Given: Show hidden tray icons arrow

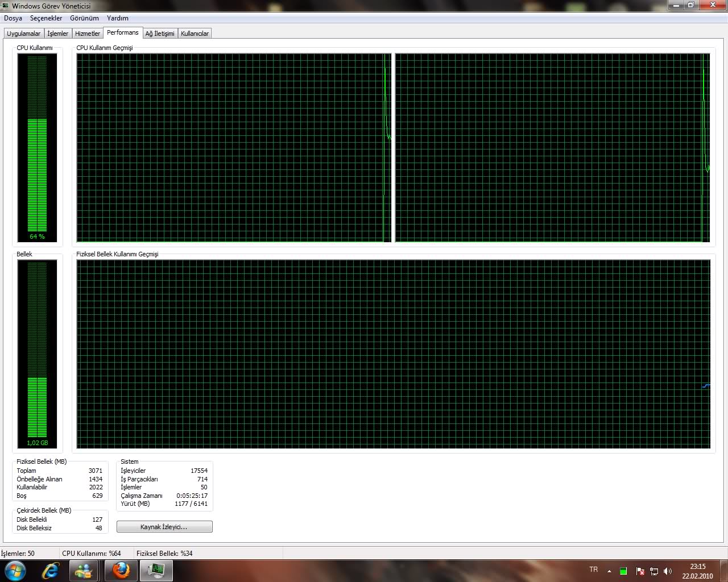Looking at the screenshot, I should [609, 571].
